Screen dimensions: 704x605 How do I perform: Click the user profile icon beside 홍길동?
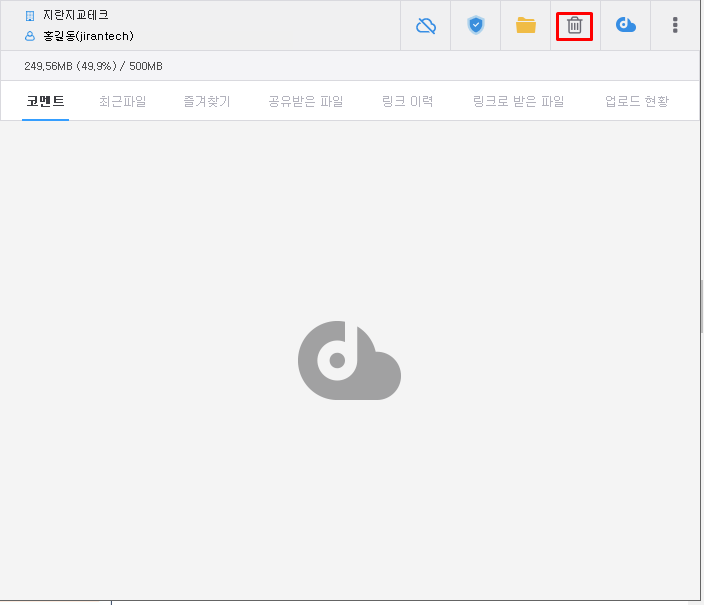30,36
